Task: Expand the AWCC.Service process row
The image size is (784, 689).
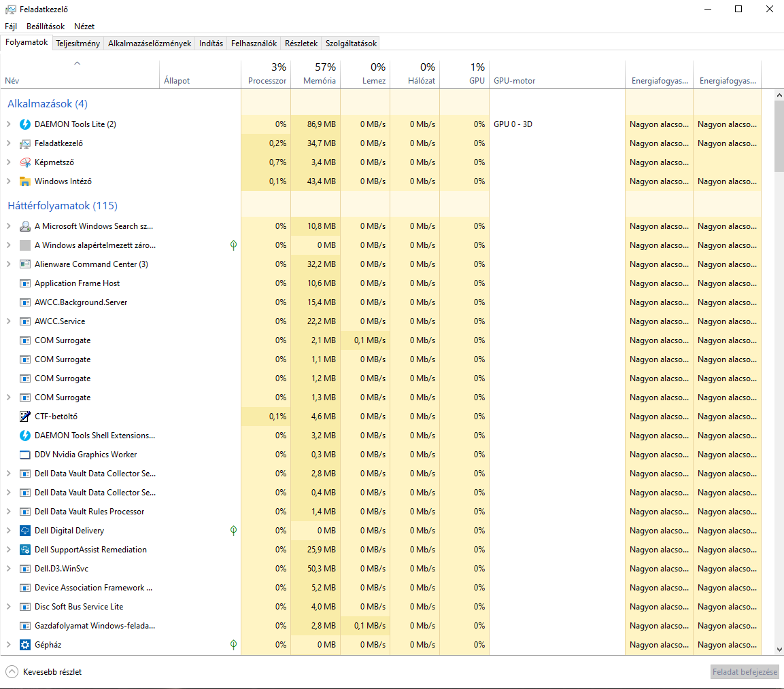Action: tap(9, 321)
